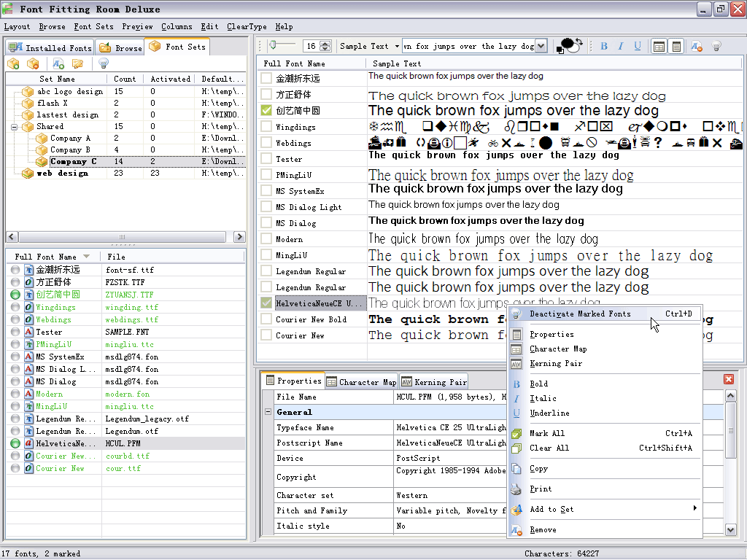
Task: Click the font size input field
Action: [x=311, y=46]
